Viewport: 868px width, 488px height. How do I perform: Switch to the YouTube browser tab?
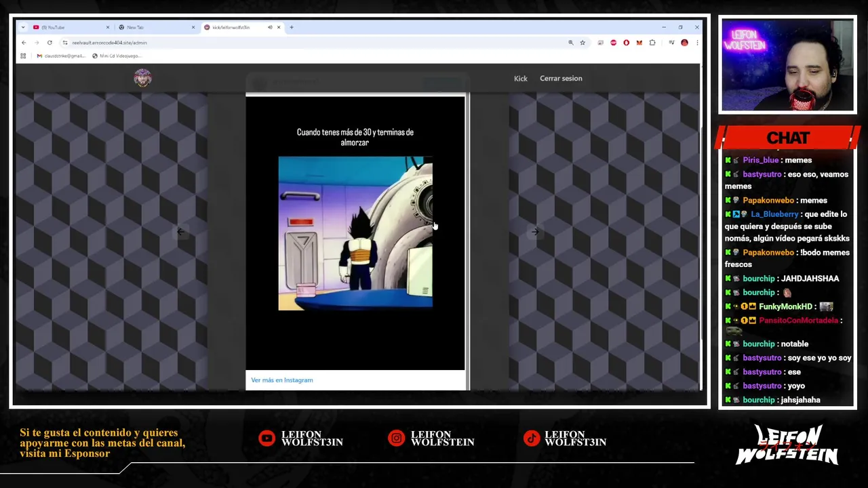[x=71, y=27]
